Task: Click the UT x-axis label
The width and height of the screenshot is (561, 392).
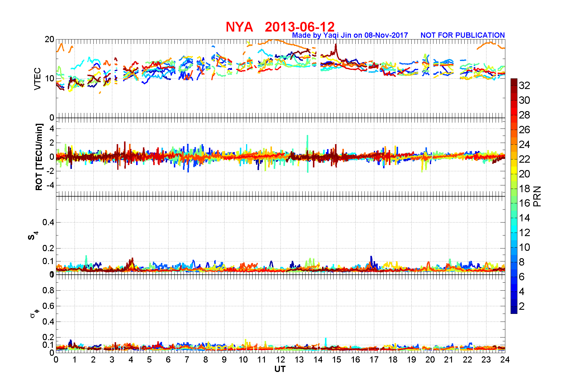Action: (x=280, y=369)
